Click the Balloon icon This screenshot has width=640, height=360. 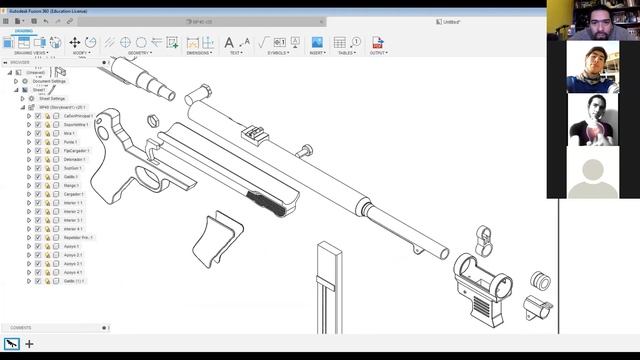pos(356,42)
